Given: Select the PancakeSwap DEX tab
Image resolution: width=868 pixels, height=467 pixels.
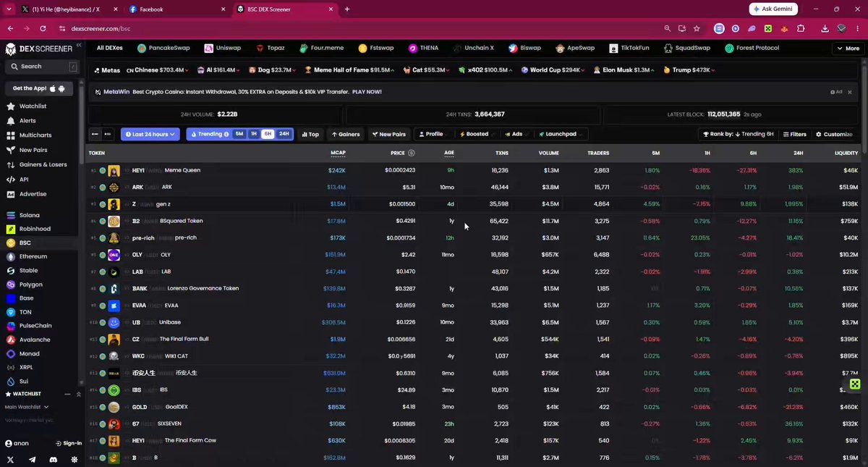Looking at the screenshot, I should pos(163,48).
